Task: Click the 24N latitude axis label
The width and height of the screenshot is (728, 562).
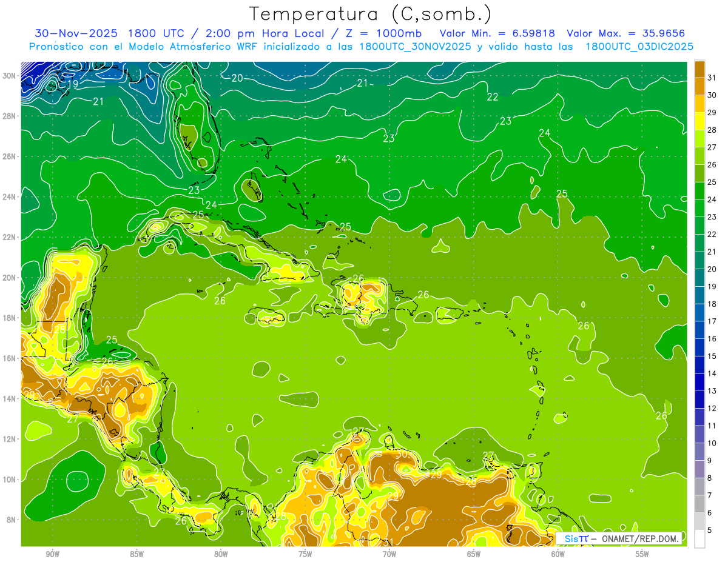Action: pyautogui.click(x=9, y=197)
